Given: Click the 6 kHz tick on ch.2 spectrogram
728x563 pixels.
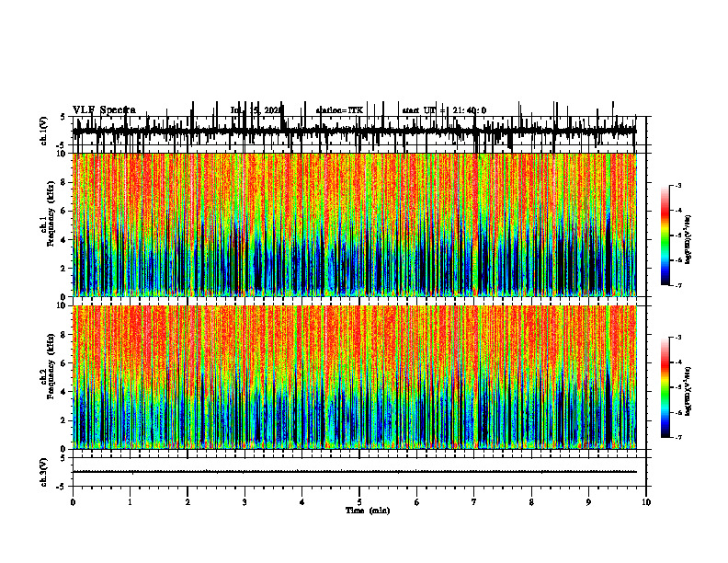Looking at the screenshot, I should pos(63,363).
